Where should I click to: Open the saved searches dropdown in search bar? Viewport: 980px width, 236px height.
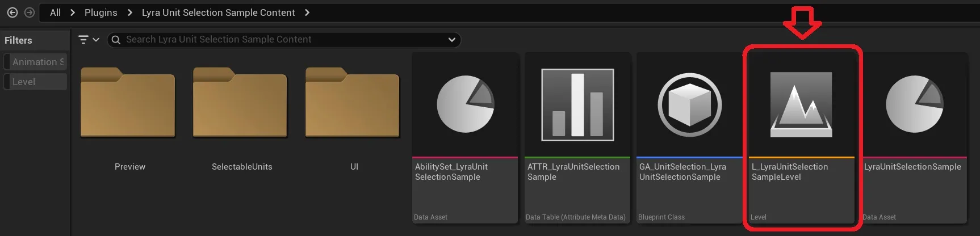pyautogui.click(x=452, y=40)
